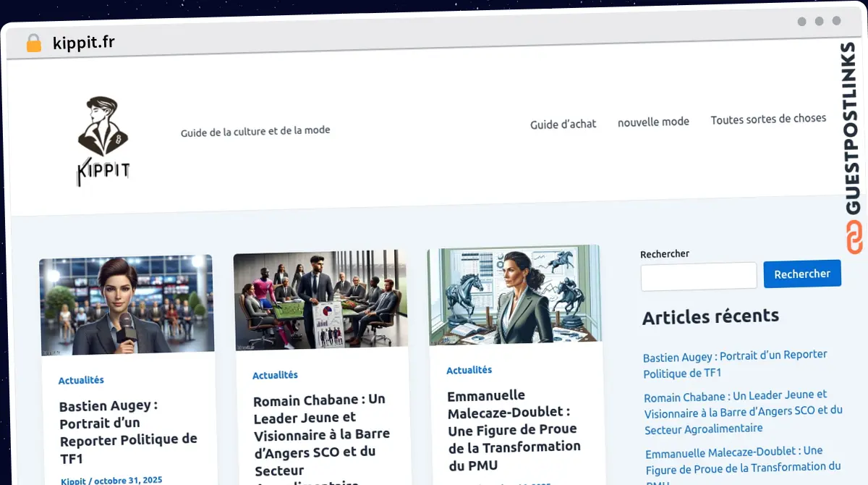Open the Bastien Augey article title
868x485 pixels.
pos(128,431)
